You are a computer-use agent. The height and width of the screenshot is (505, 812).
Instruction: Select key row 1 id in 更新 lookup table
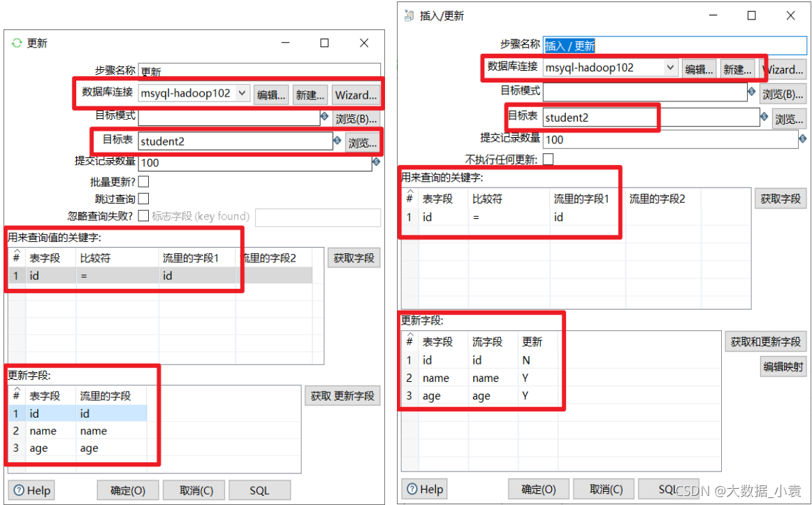coord(161,276)
